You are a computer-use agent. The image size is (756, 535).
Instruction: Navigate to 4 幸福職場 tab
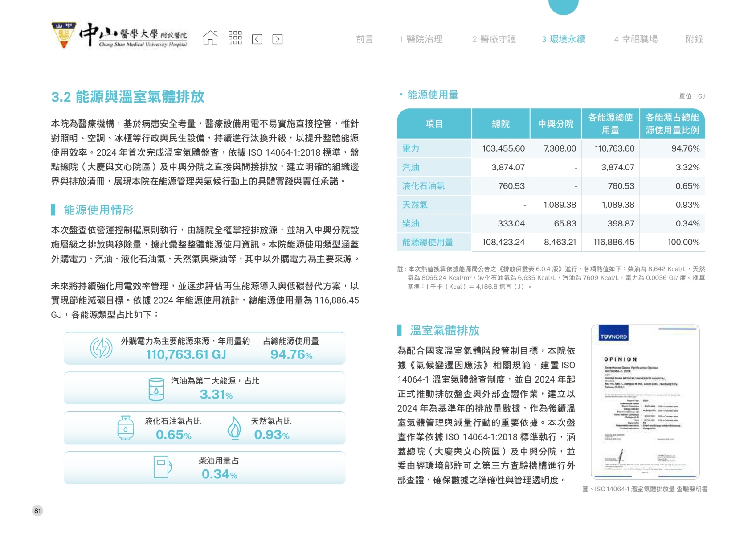(636, 39)
